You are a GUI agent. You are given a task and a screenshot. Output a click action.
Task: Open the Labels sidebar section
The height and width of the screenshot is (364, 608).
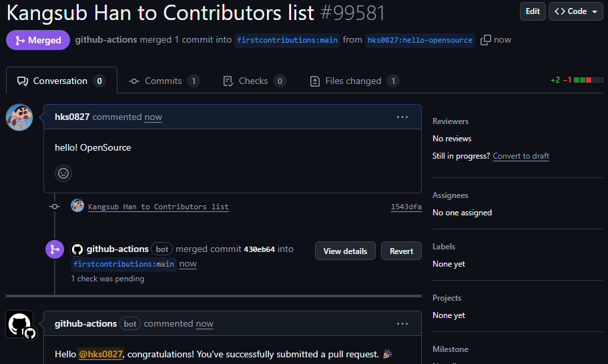tap(444, 247)
